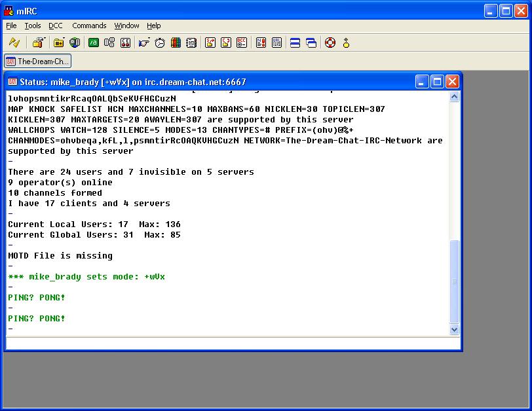Click the Status window title icon
Image resolution: width=532 pixels, height=411 pixels.
(x=12, y=82)
